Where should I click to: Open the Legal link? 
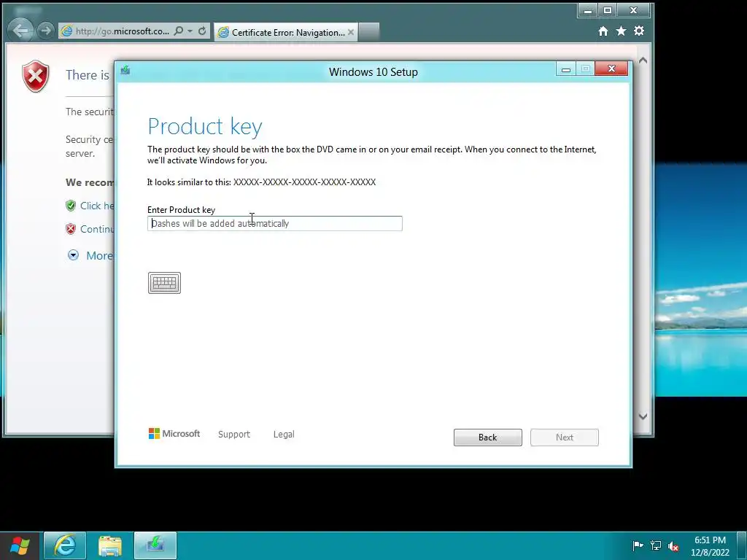[284, 435]
